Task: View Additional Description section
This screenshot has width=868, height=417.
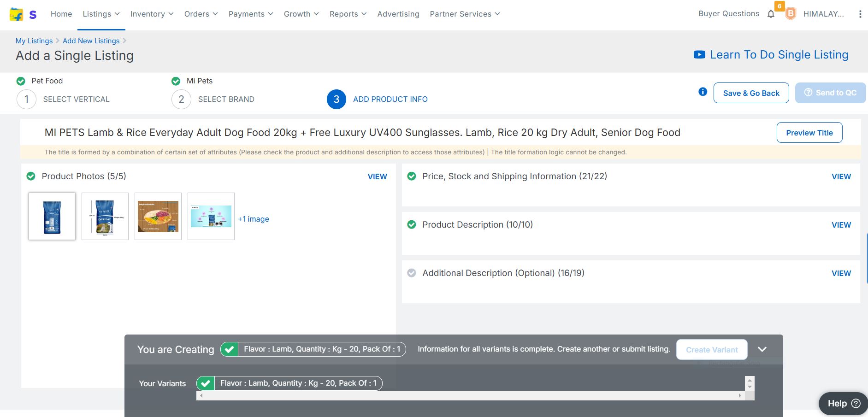Action: pyautogui.click(x=841, y=274)
